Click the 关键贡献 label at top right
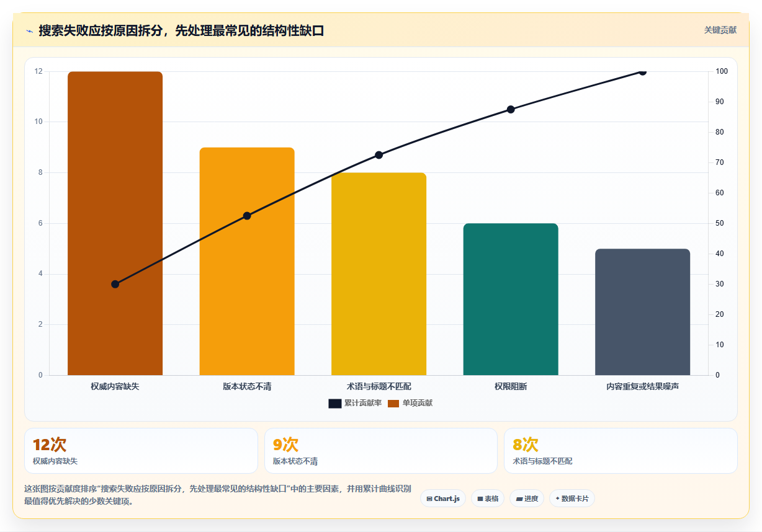 coord(720,30)
